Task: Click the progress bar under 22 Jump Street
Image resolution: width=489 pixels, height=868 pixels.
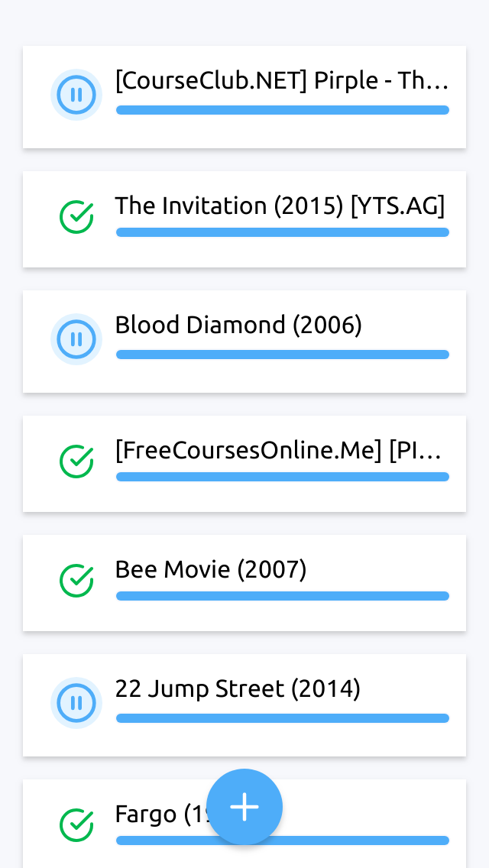Action: (x=283, y=718)
